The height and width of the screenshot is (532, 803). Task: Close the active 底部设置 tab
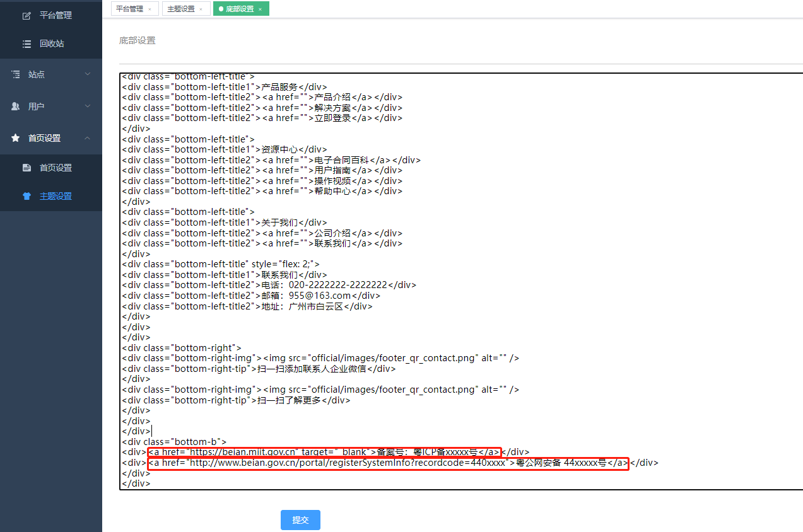point(260,9)
